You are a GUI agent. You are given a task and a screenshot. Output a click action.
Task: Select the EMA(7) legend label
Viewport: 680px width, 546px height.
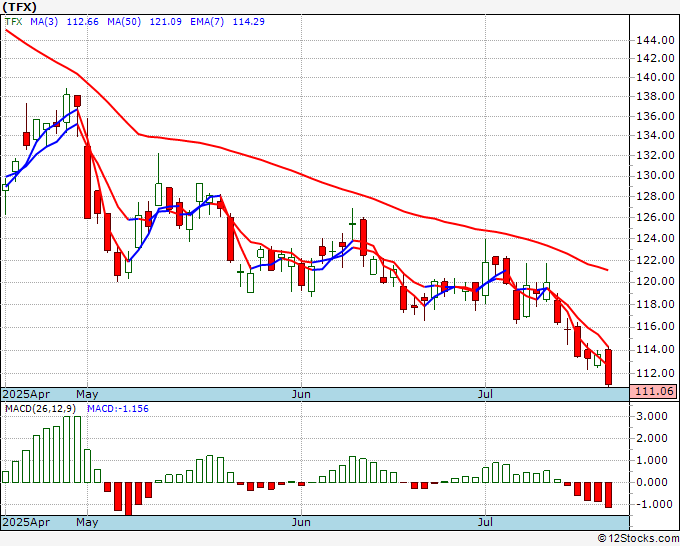(x=207, y=21)
